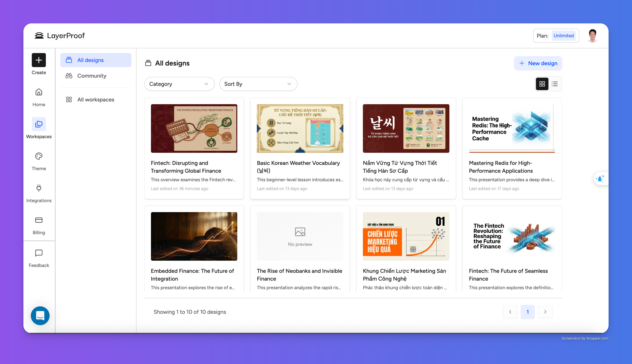
Task: Select All workspaces in the sidebar
Action: (x=96, y=100)
